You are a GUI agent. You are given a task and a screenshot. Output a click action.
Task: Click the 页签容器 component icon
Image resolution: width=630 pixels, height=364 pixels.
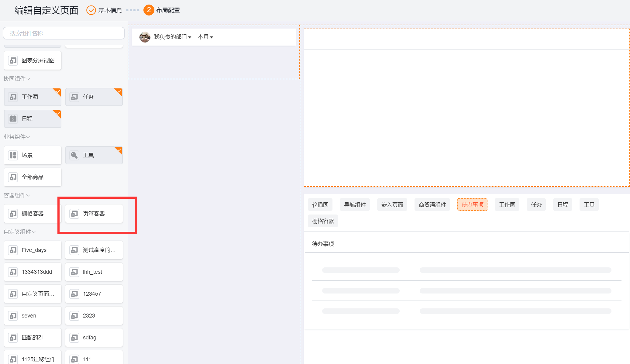click(74, 214)
